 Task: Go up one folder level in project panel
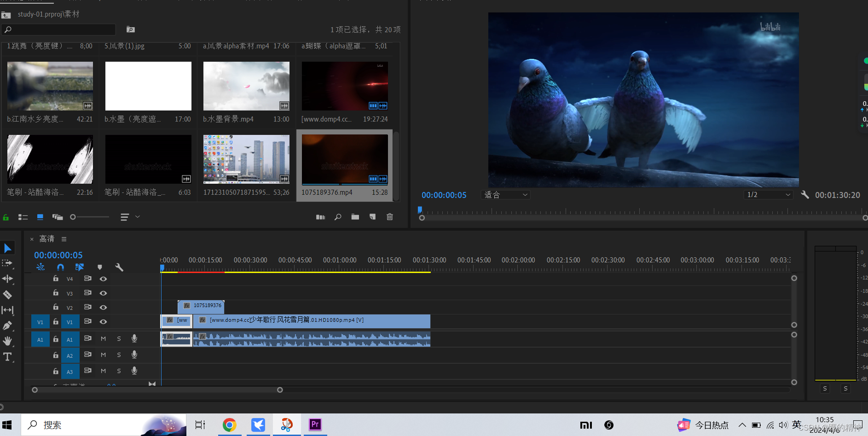(x=6, y=15)
